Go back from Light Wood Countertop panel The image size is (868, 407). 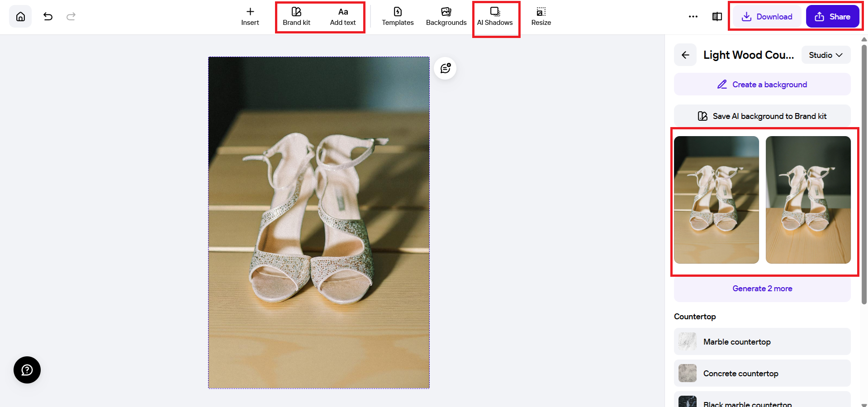tap(685, 55)
